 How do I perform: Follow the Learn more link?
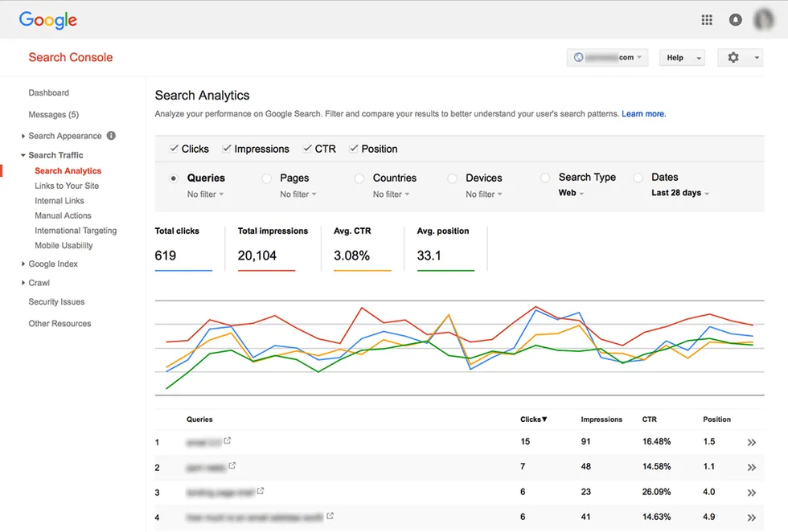[643, 114]
